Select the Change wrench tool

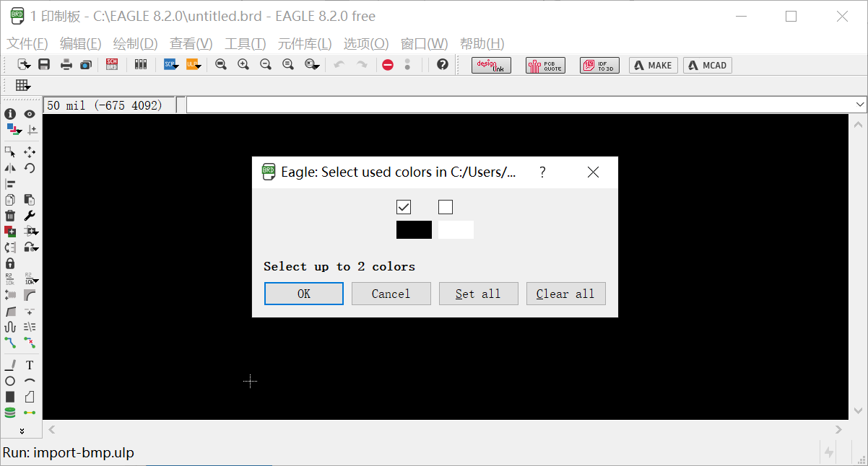pyautogui.click(x=30, y=216)
